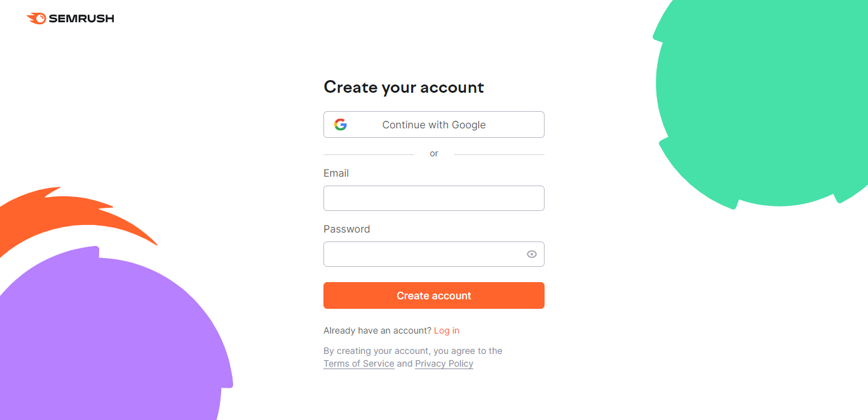Open the Log in link

click(x=447, y=330)
